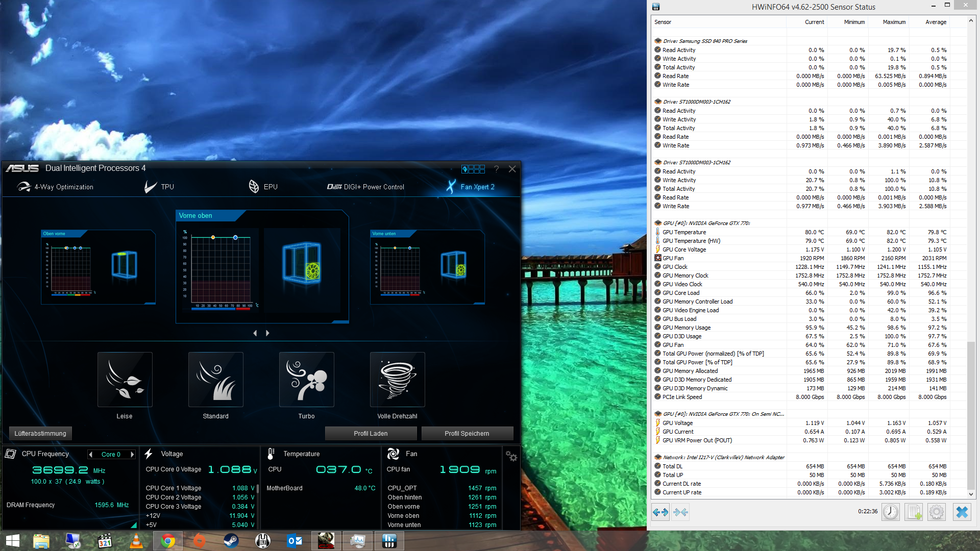Click the Lüfterabstimmung button
This screenshot has height=551, width=980.
point(40,433)
